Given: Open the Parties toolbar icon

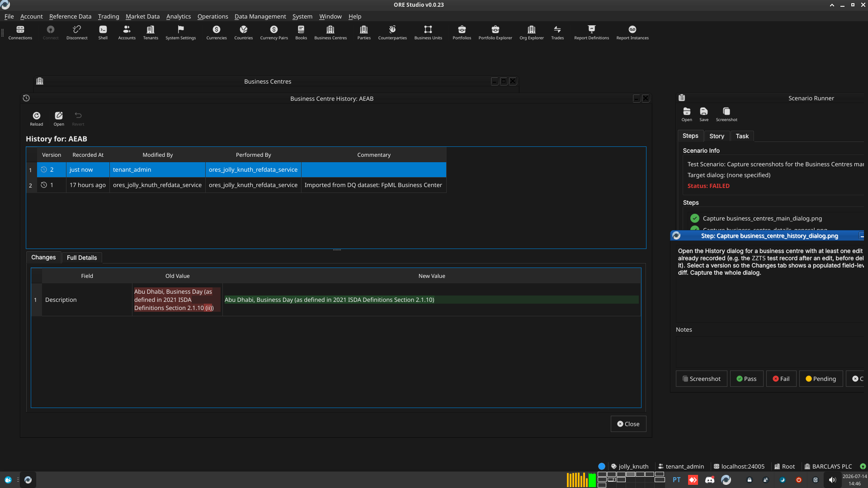Looking at the screenshot, I should [364, 33].
